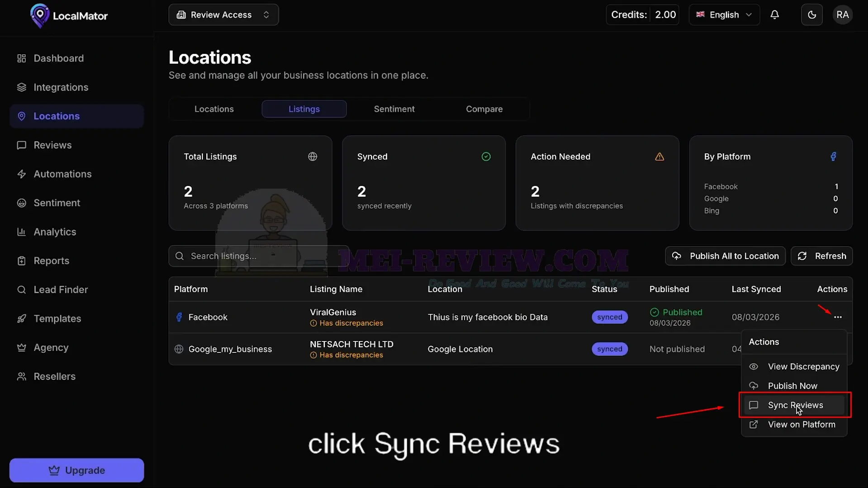Screen dimensions: 868x488
Task: Click the Credits 2.00 indicator
Action: pyautogui.click(x=643, y=15)
